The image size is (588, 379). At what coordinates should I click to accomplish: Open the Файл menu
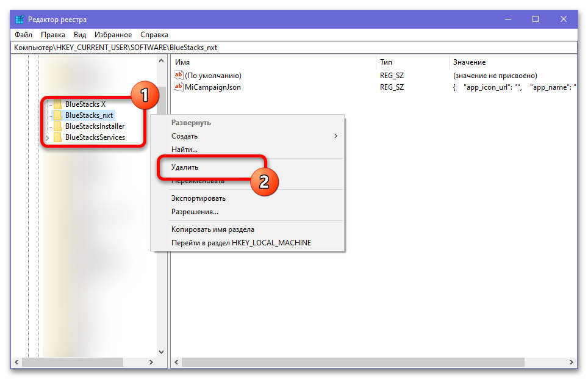tap(23, 35)
